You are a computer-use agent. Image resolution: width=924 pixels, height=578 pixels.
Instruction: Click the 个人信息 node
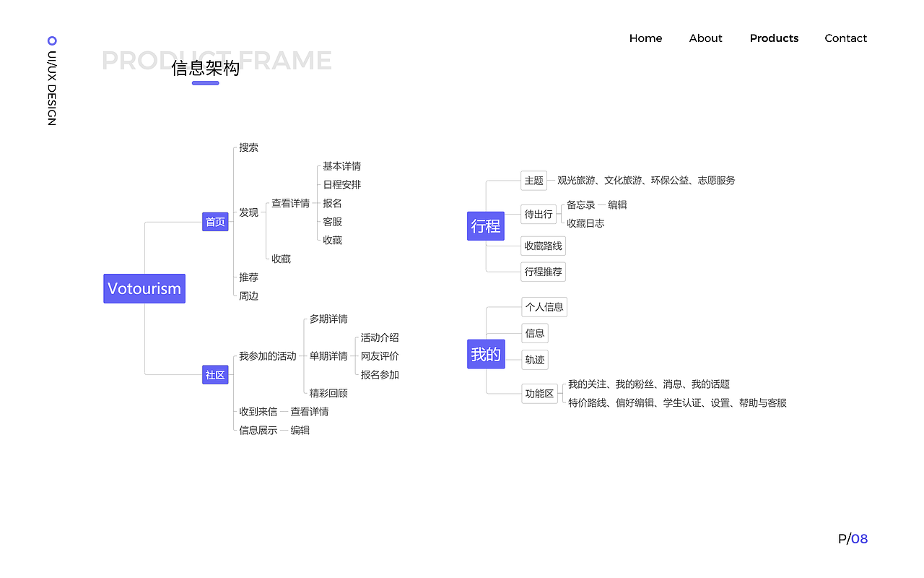[544, 307]
